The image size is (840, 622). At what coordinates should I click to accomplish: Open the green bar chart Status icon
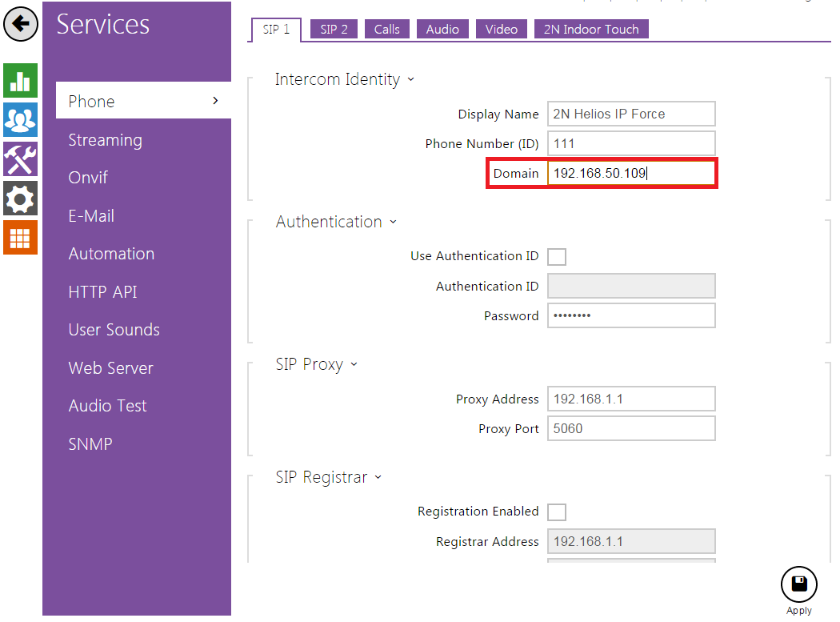21,80
